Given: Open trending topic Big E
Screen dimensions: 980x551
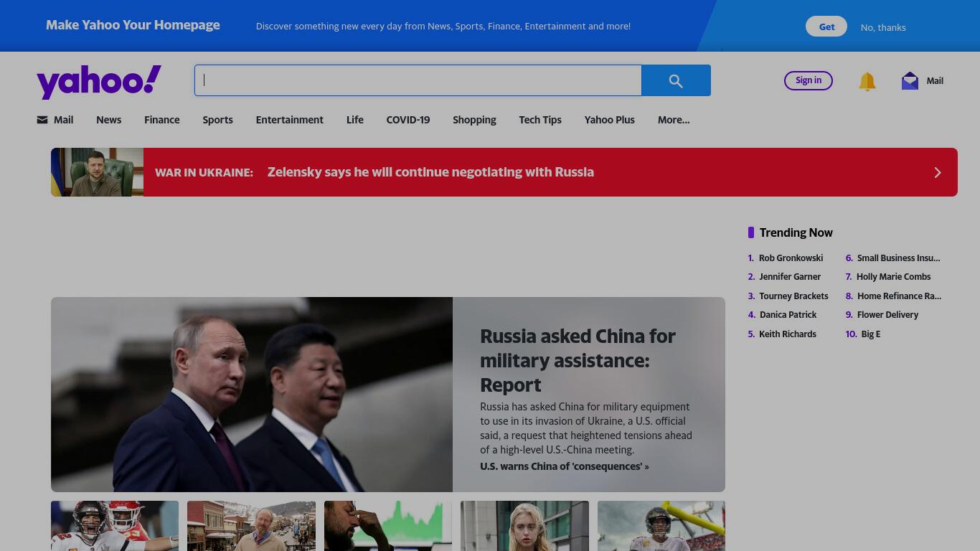Looking at the screenshot, I should tap(870, 334).
